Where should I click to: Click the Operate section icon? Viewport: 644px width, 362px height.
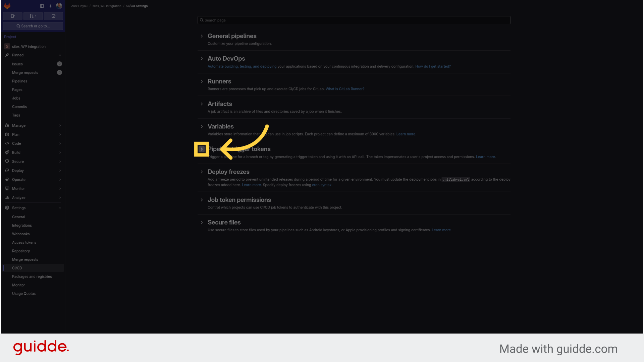tap(7, 180)
